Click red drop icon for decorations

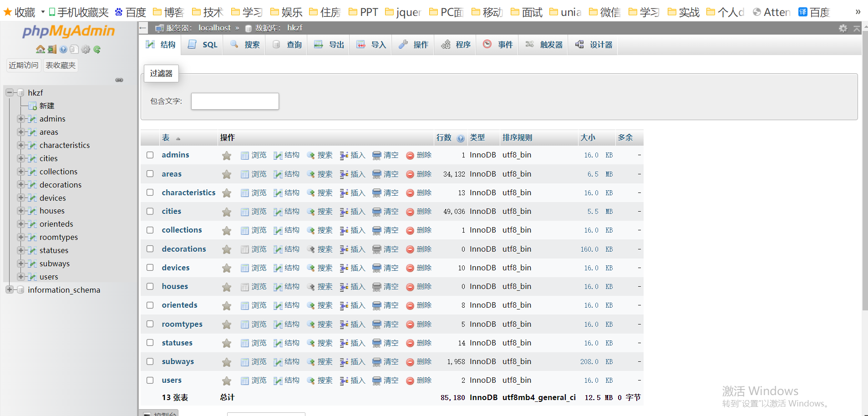pyautogui.click(x=410, y=249)
